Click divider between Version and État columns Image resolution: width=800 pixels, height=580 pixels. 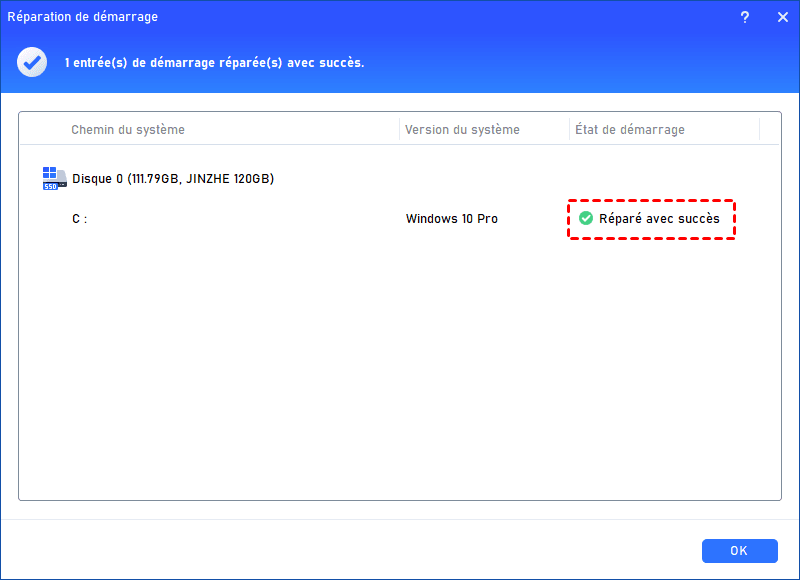pos(569,130)
